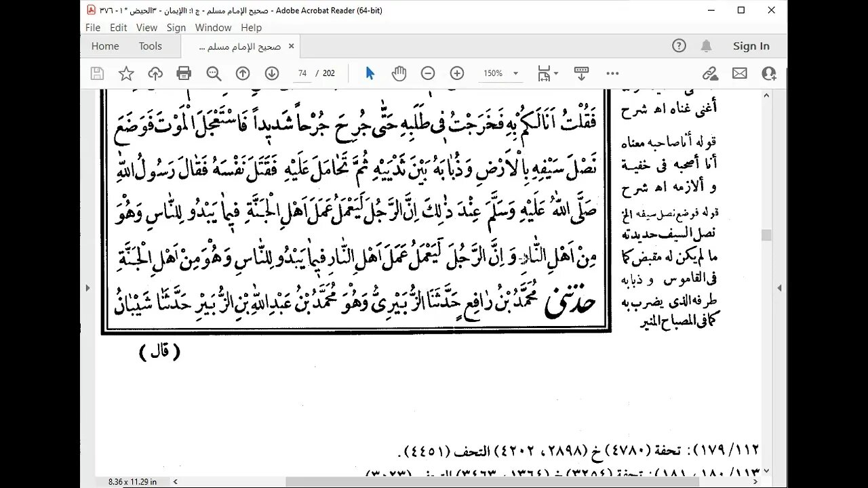868x488 pixels.
Task: Click the page number field showing 74
Action: tap(302, 73)
